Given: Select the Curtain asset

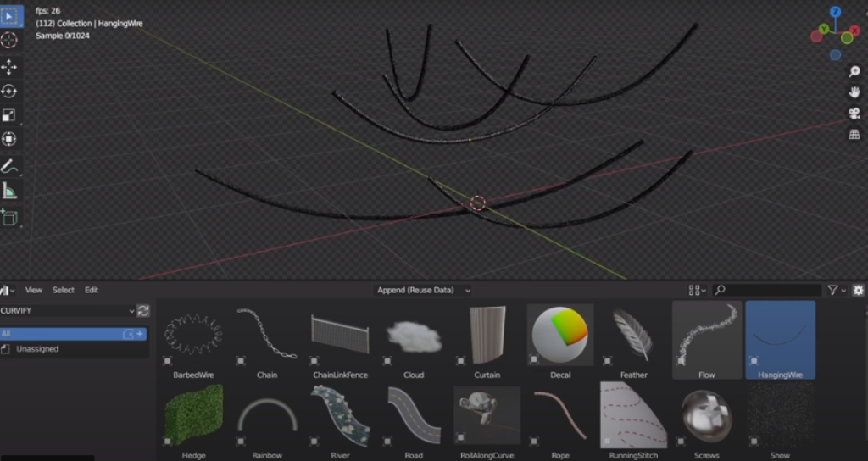Looking at the screenshot, I should pos(487,341).
